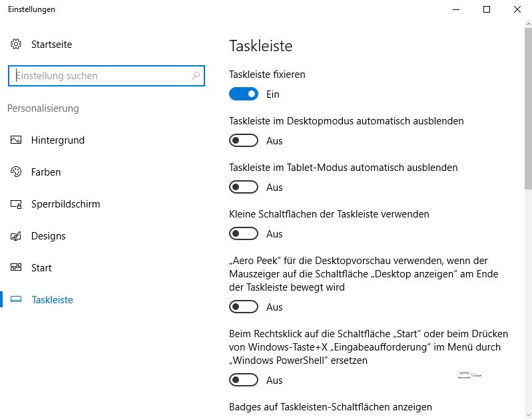This screenshot has height=419, width=532.
Task: Click the magnifier icon in search box
Action: pyautogui.click(x=196, y=76)
